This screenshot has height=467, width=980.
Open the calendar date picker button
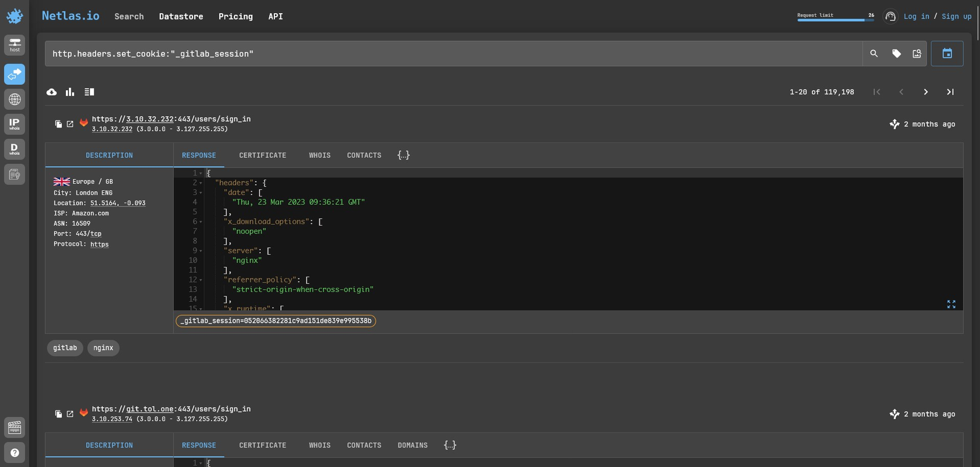click(947, 53)
